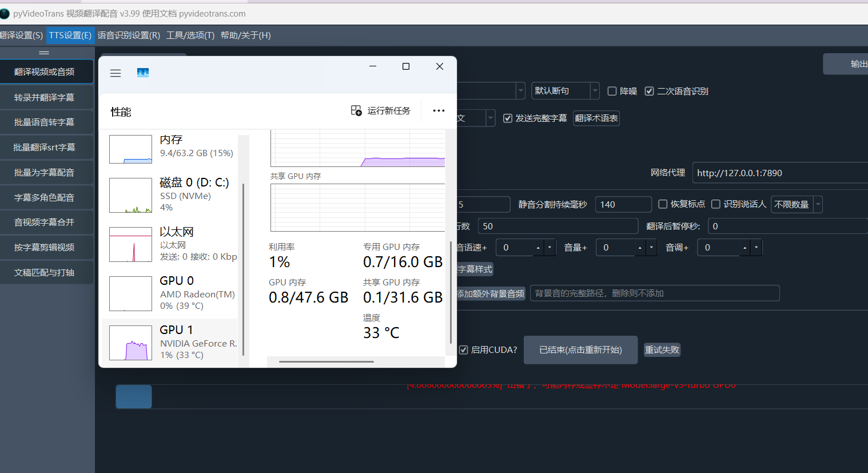Expand the 默认断句 dropdown
Screen dimensions: 868x473
pos(595,91)
